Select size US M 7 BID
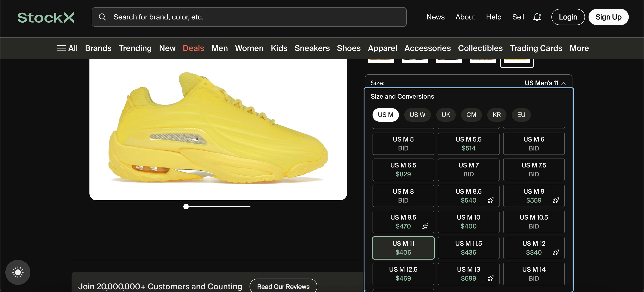This screenshot has width=644, height=292. 468,170
